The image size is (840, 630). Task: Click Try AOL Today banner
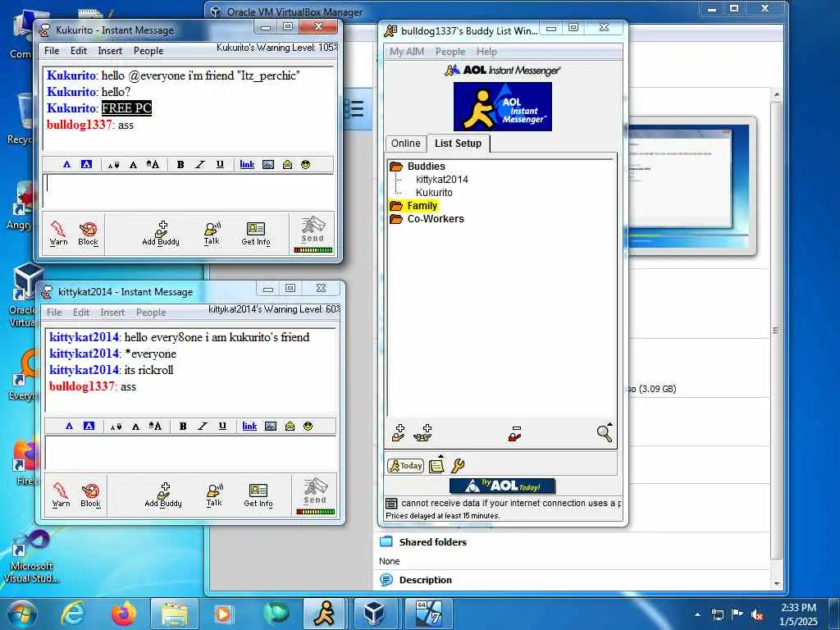[x=503, y=486]
